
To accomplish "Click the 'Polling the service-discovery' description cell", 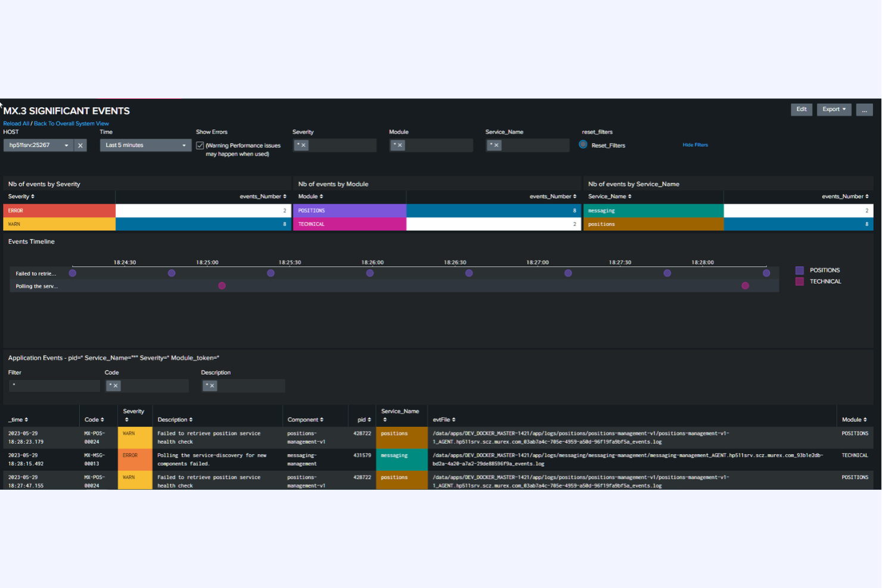I will click(218, 460).
